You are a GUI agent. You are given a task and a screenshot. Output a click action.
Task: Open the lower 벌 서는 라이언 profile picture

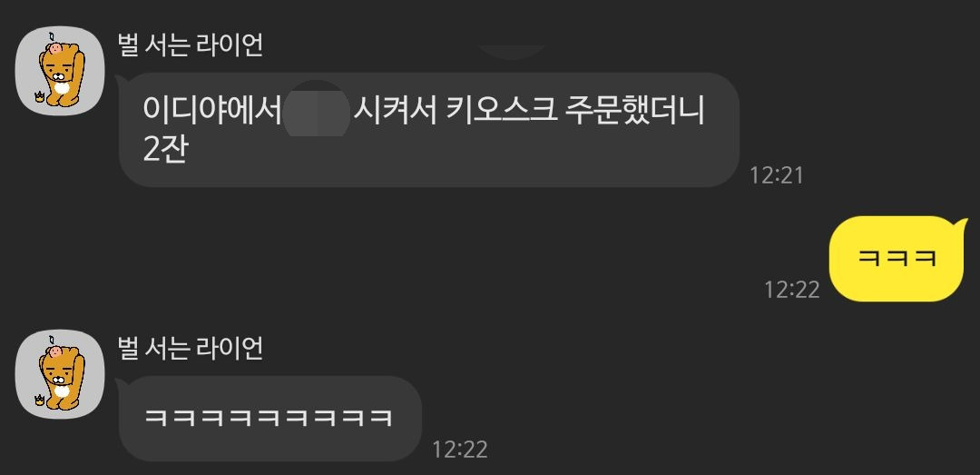coord(59,374)
